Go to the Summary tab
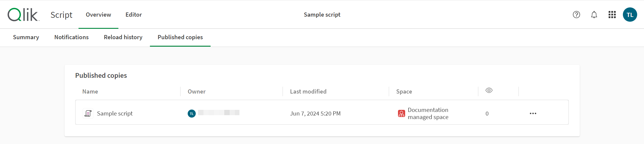The height and width of the screenshot is (144, 644). [26, 37]
